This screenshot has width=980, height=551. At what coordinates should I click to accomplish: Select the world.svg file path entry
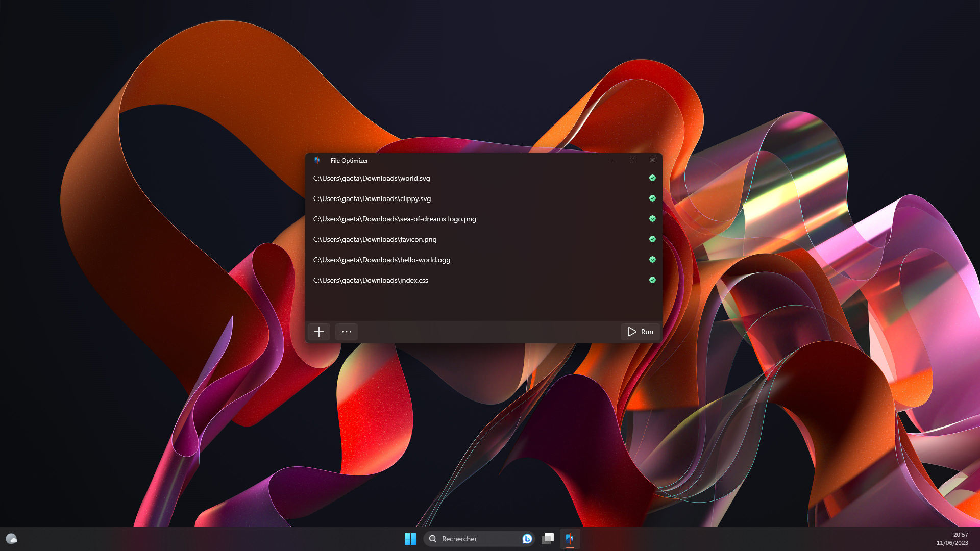point(372,178)
